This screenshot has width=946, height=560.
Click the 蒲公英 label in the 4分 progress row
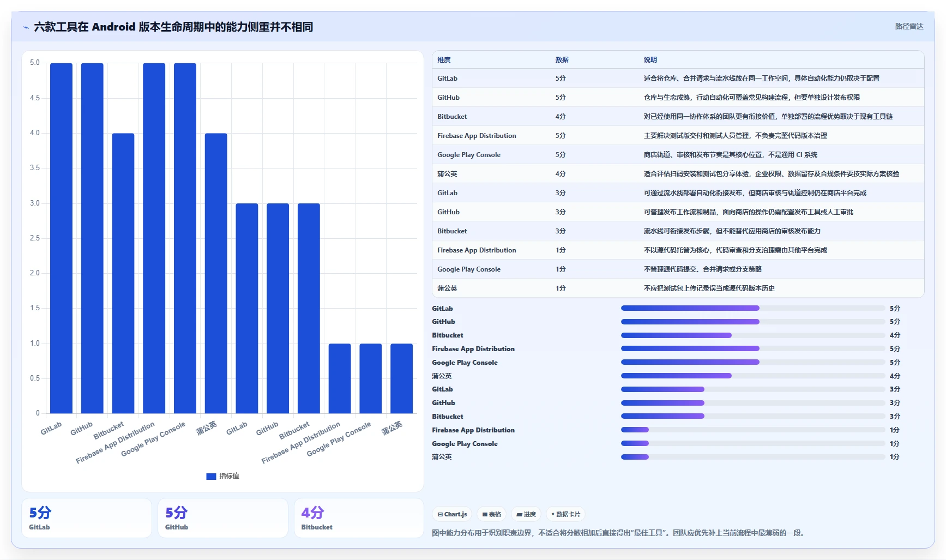click(442, 376)
